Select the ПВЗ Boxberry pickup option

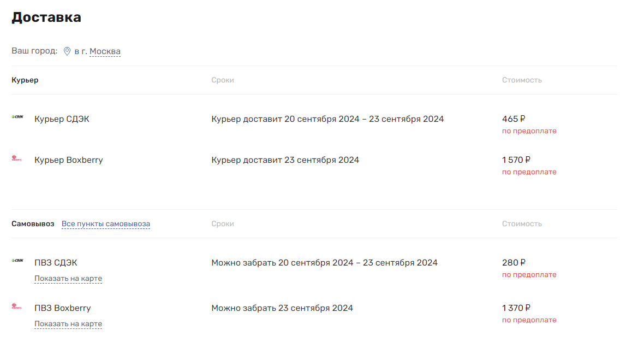(x=62, y=308)
